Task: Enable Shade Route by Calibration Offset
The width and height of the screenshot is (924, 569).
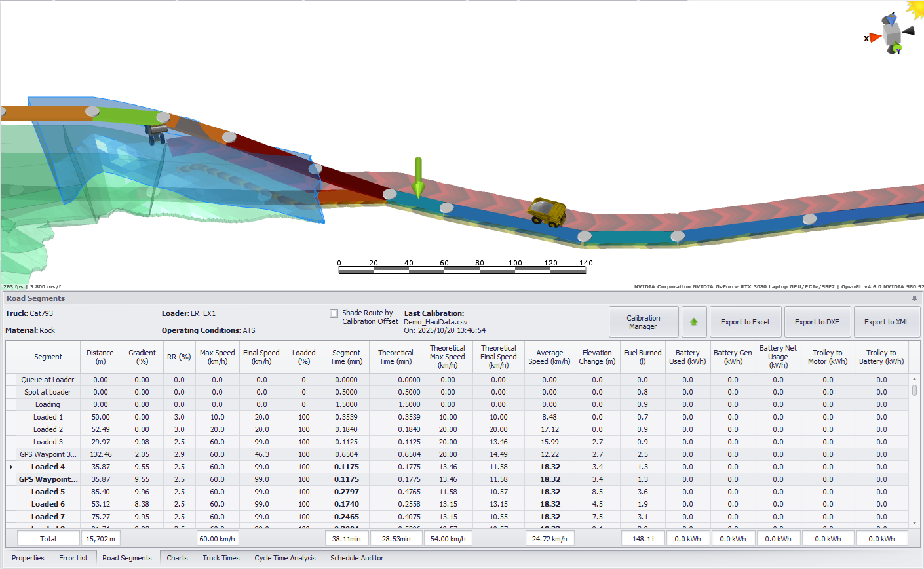Action: pyautogui.click(x=334, y=314)
